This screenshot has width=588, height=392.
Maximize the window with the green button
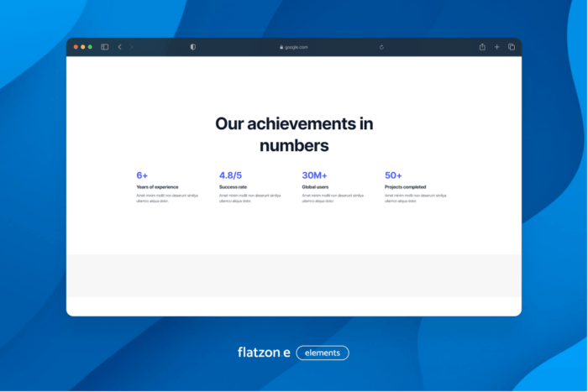pos(90,47)
